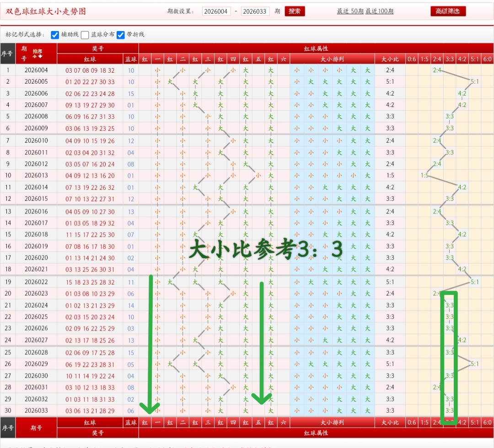
Task: Click the 双色球红球大小走势图 page title
Action: (x=46, y=11)
